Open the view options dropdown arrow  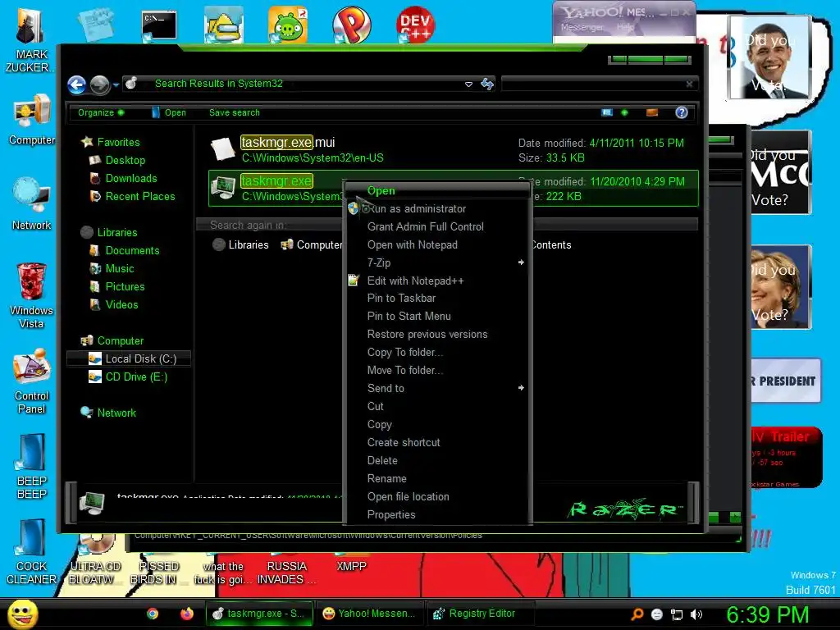point(624,112)
